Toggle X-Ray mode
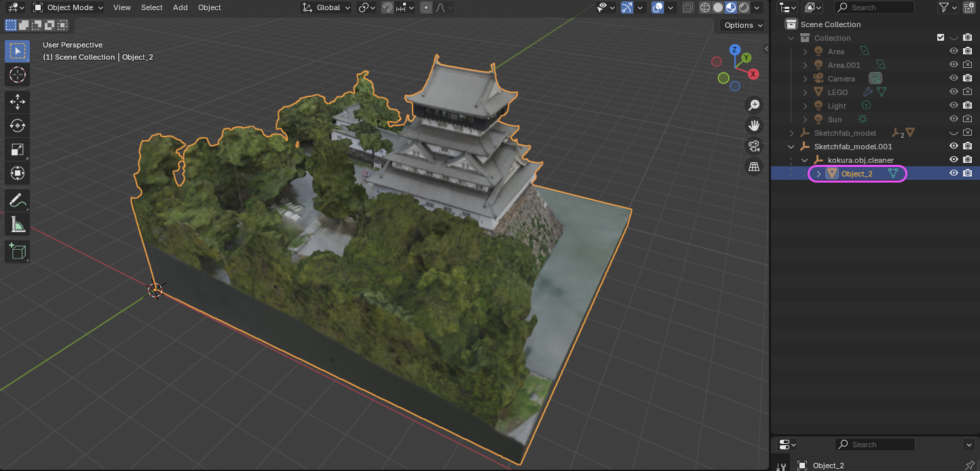 688,7
